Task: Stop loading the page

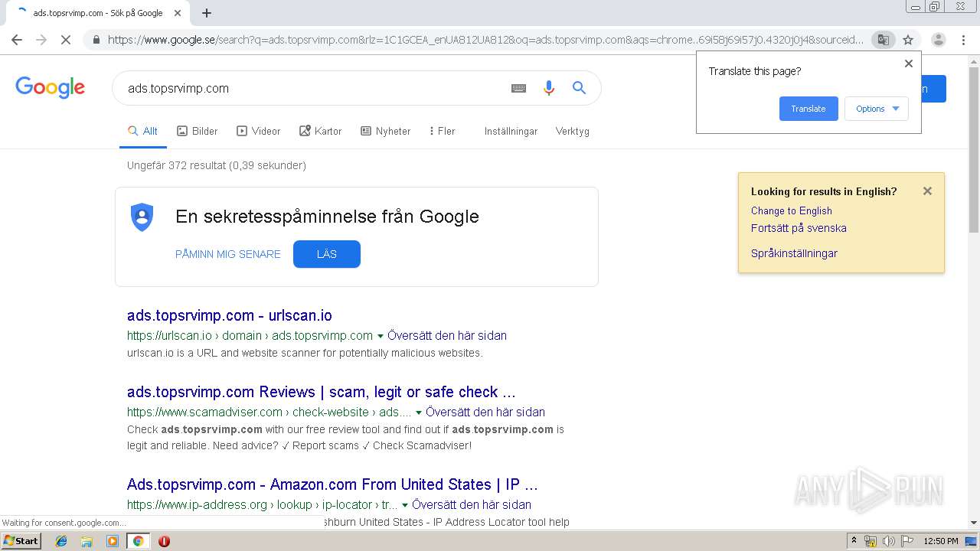Action: (66, 40)
